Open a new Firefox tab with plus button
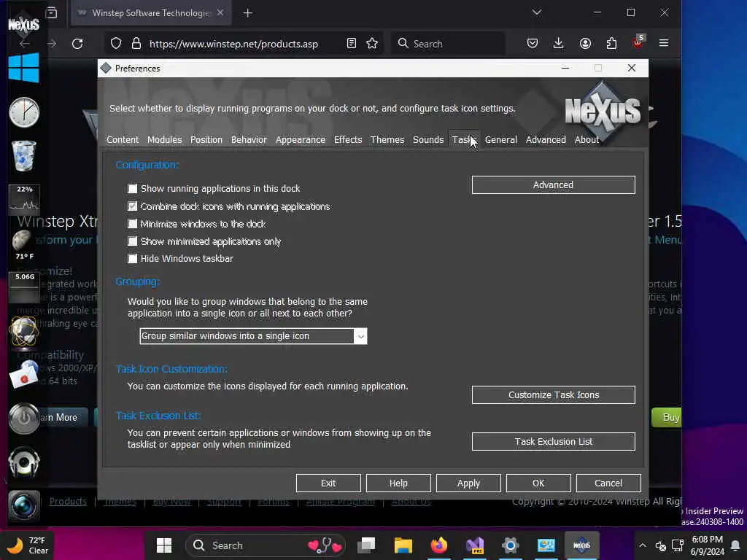This screenshot has height=560, width=747. [x=247, y=13]
